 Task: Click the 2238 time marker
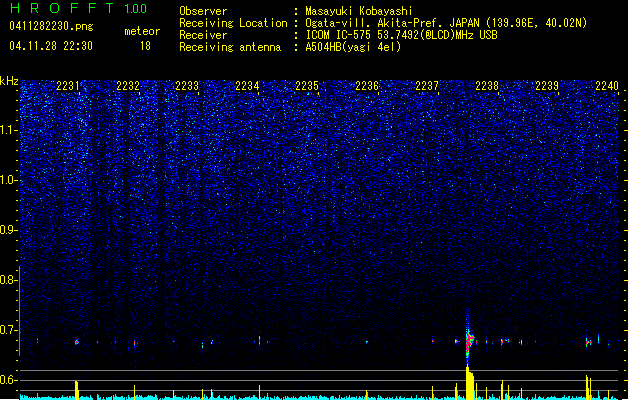click(x=487, y=86)
